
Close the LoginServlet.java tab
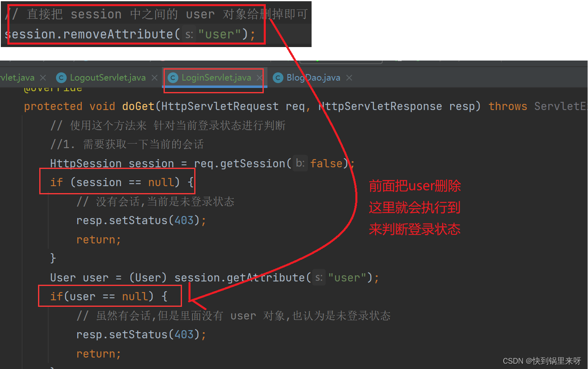[x=260, y=78]
